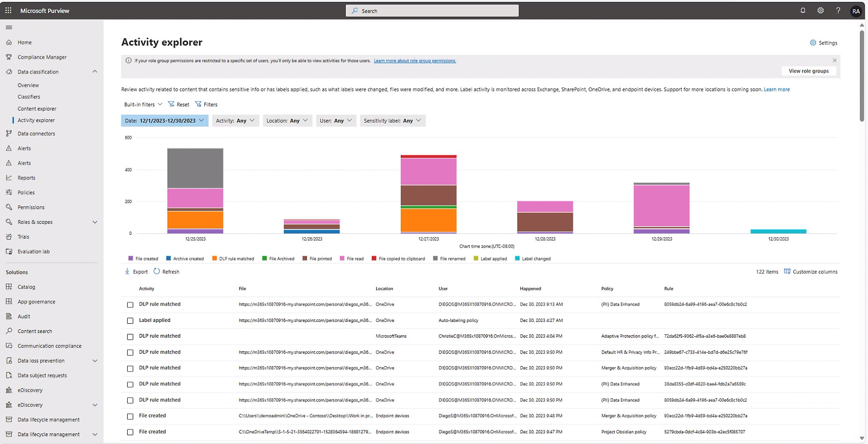Collapse the navigation hamburger menu

coord(9,28)
